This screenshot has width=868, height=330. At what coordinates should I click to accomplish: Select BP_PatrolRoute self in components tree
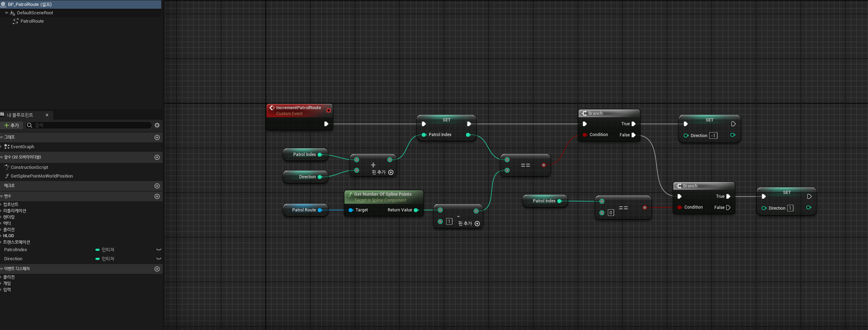pos(80,5)
